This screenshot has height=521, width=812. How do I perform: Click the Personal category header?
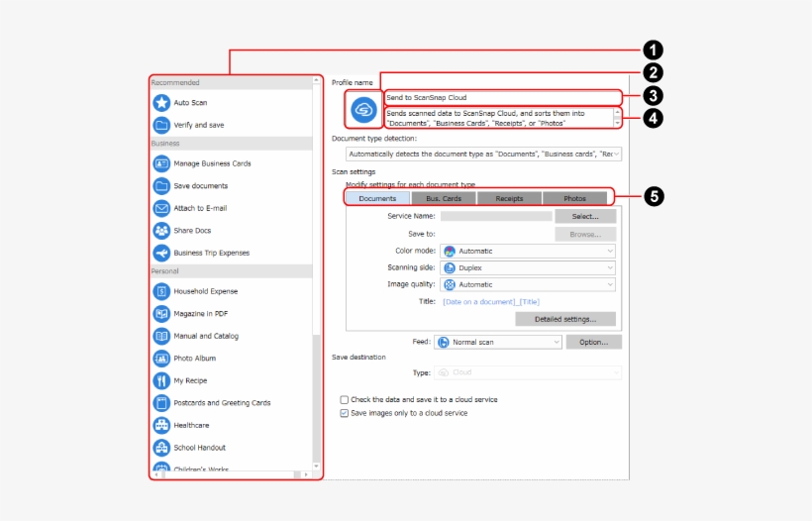(x=231, y=271)
